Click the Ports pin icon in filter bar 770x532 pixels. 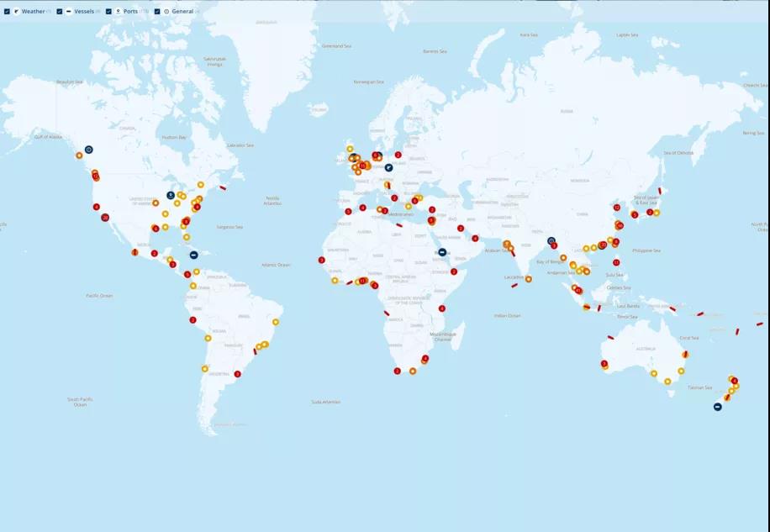point(118,12)
